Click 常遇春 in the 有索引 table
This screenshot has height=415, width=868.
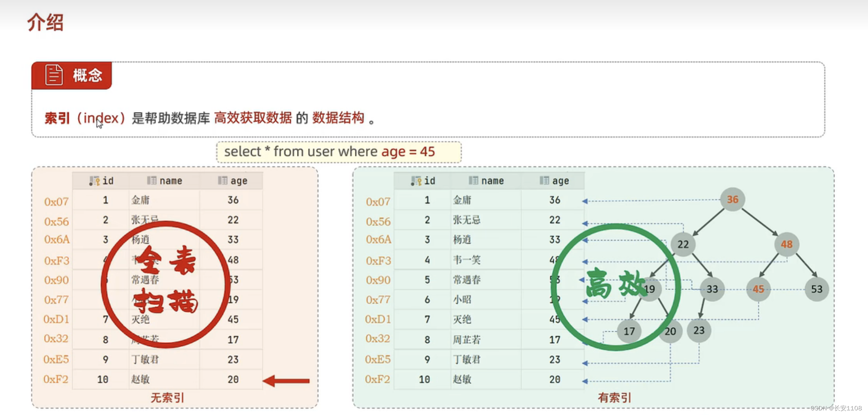pos(467,280)
